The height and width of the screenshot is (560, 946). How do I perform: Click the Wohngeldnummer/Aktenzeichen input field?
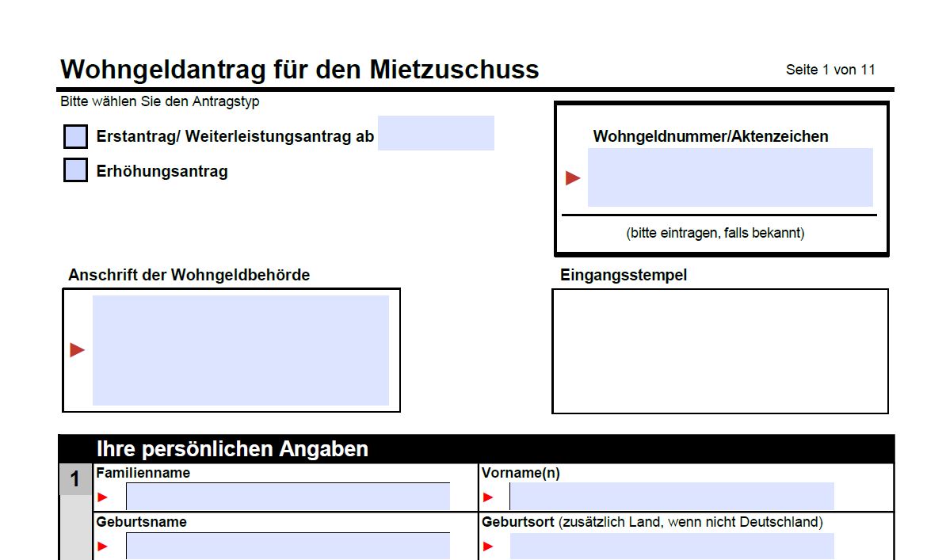tap(730, 177)
